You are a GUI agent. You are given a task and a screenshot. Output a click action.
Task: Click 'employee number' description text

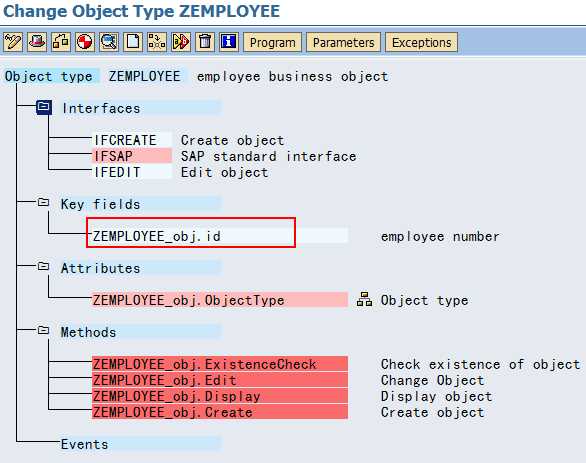pyautogui.click(x=440, y=236)
